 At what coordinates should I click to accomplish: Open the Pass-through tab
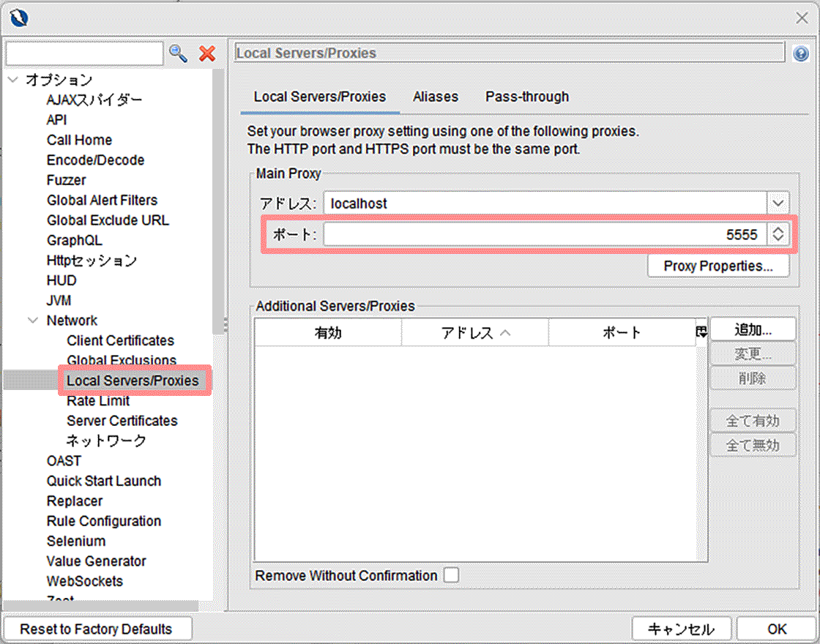coord(527,97)
